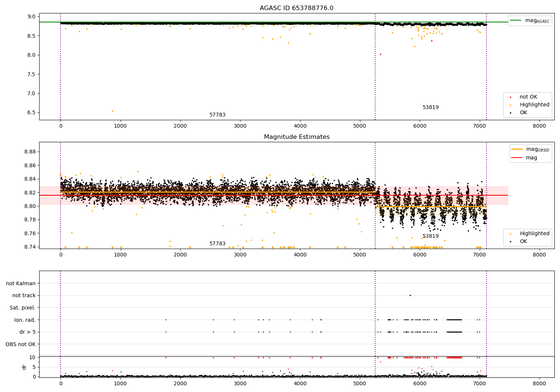Viewport: 560px width, 392px height.
Task: Click the red "mag" legend entry in middle panel
Action: coord(525,158)
